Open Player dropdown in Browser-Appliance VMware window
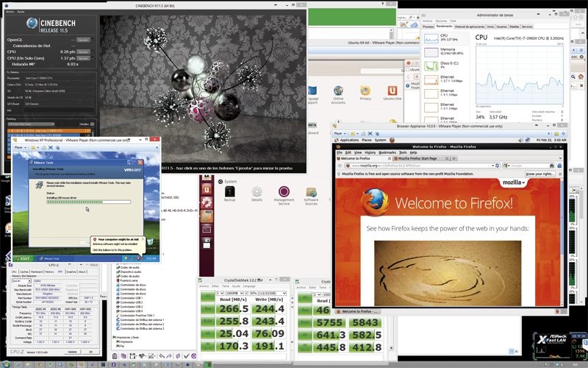 tap(340, 134)
